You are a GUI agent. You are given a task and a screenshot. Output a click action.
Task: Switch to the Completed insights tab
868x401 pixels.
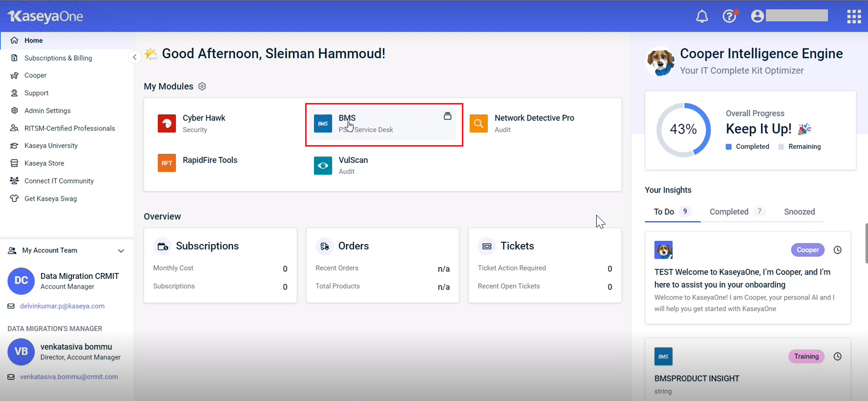737,212
